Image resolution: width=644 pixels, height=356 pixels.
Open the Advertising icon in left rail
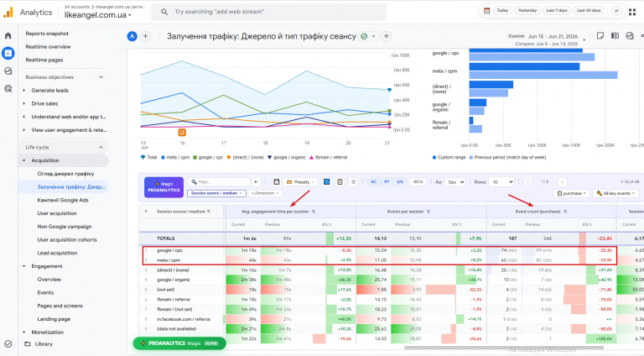tap(8, 88)
